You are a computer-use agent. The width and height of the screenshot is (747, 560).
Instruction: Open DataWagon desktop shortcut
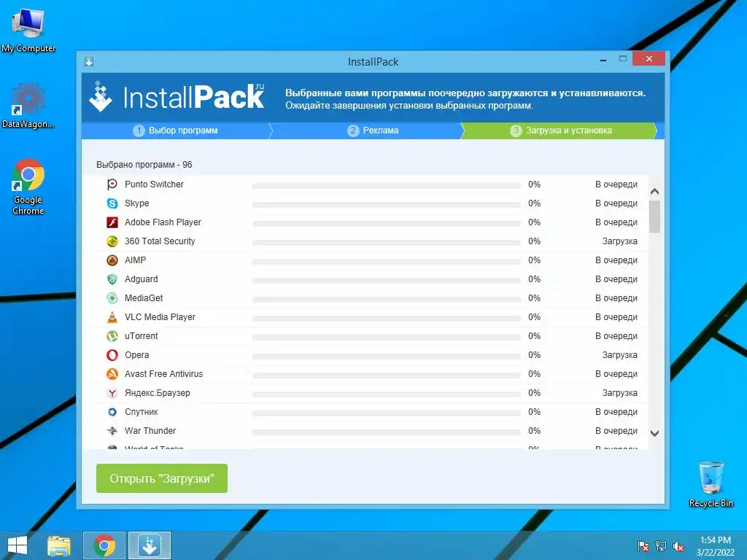(x=28, y=106)
